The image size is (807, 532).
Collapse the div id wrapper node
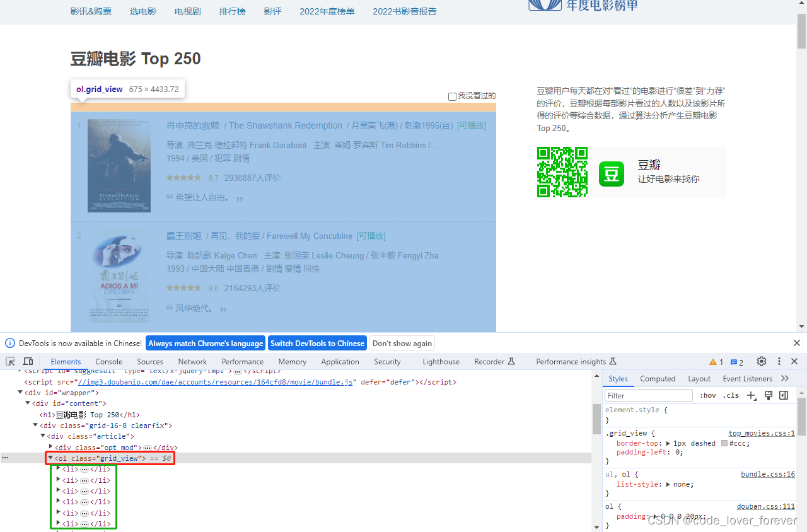[x=21, y=393]
